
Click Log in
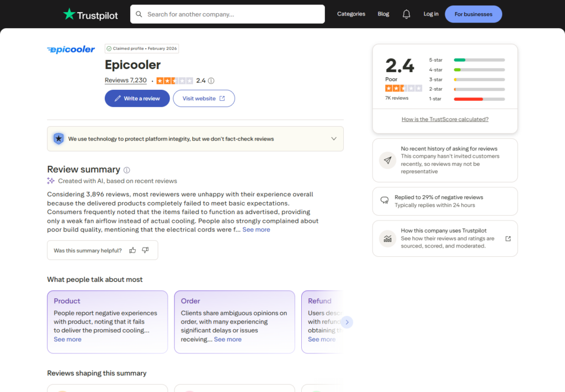[x=431, y=14]
